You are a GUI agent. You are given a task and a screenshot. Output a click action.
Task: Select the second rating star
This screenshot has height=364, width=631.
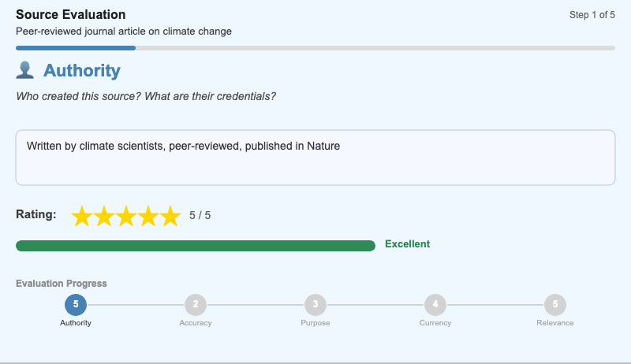click(104, 216)
